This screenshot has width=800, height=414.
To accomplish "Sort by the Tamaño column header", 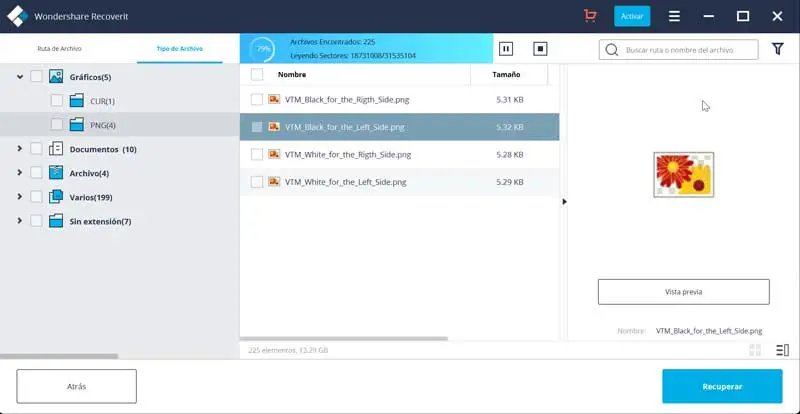I will point(506,75).
